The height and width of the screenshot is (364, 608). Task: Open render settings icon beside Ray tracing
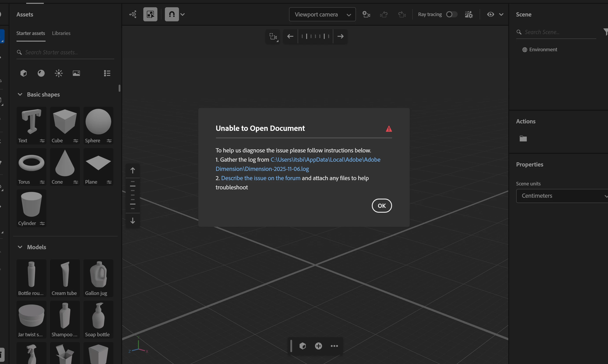pos(469,15)
